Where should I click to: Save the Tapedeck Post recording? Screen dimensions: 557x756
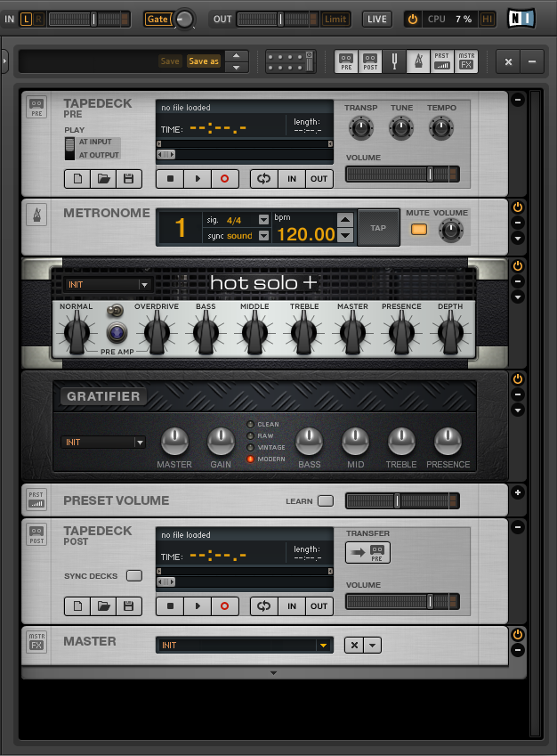(129, 606)
